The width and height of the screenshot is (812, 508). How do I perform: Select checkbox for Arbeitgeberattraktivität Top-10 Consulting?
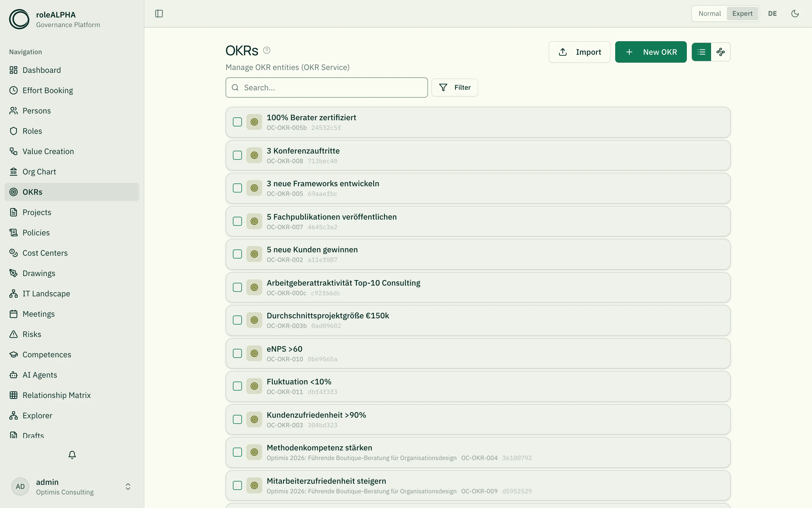[x=237, y=287]
